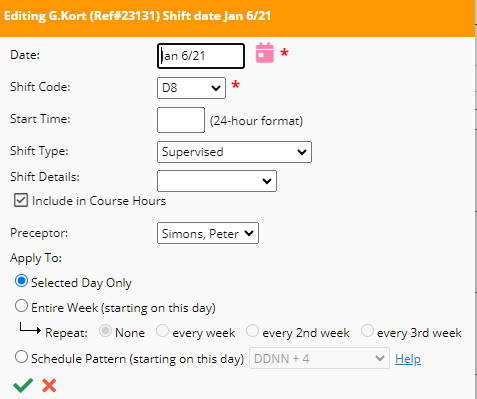The image size is (477, 399).
Task: Open the empty Shift Details dropdown
Action: pos(217,181)
